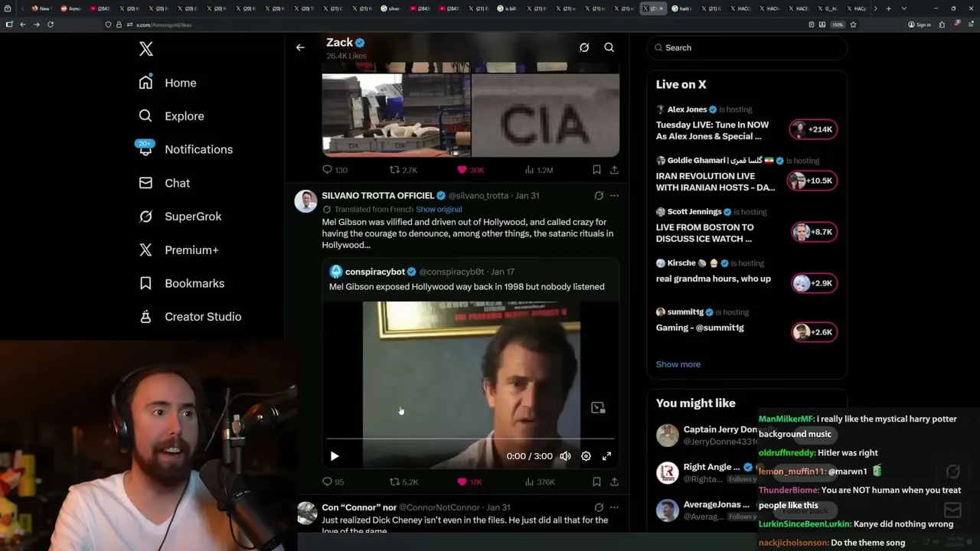The image size is (980, 551).
Task: Open picture-in-picture icon on the video
Action: 598,408
